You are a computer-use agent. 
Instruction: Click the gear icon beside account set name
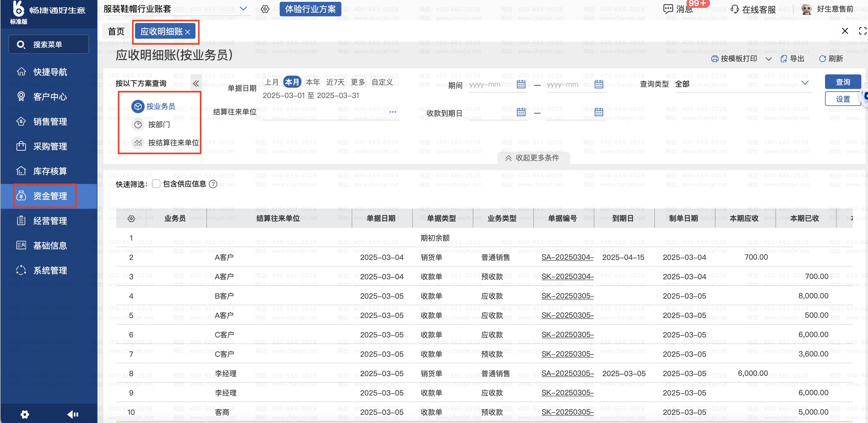(x=265, y=9)
